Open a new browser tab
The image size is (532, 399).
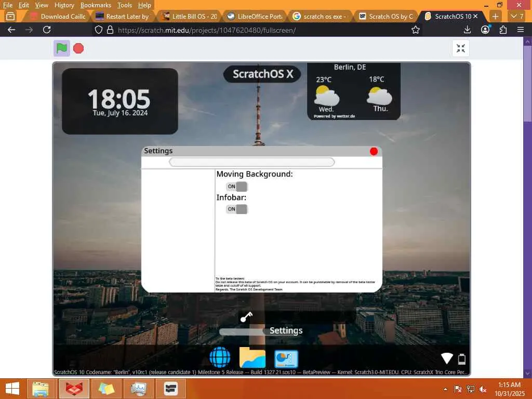point(495,16)
